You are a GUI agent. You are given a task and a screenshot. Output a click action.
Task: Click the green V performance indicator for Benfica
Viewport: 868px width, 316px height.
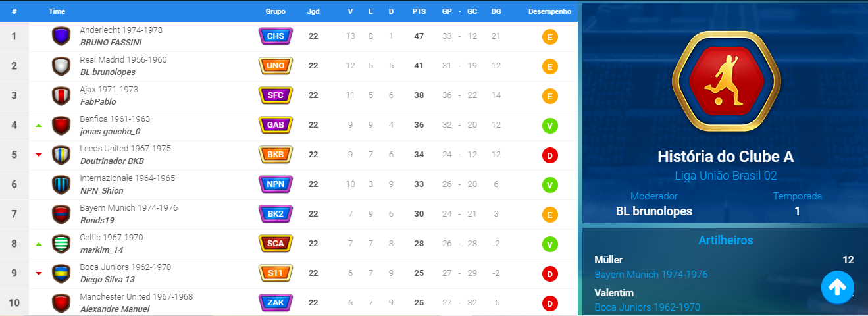point(550,126)
